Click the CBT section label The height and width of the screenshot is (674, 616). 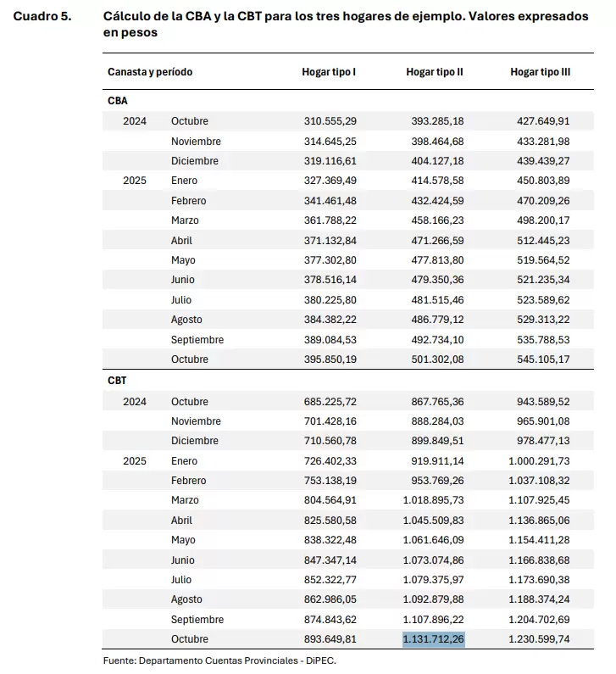point(117,381)
